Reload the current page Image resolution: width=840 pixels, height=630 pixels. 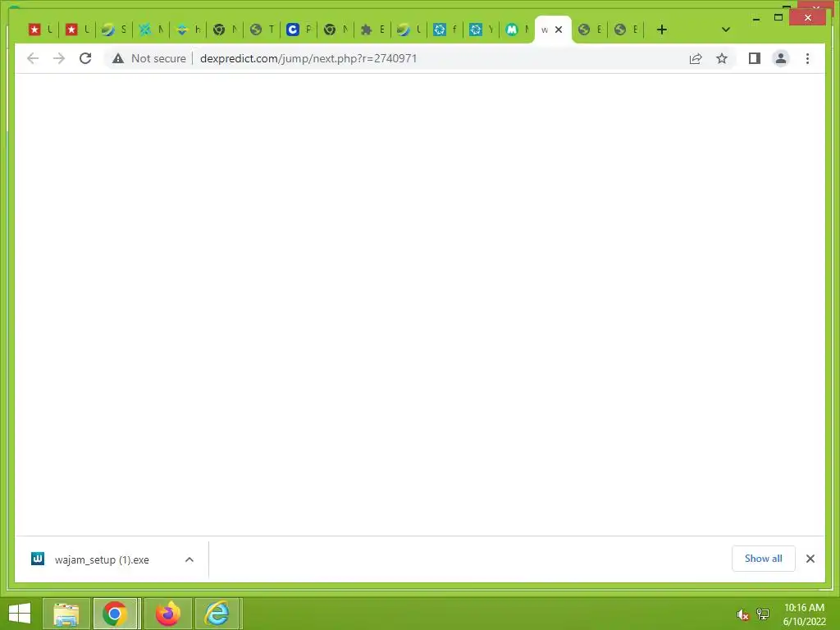pos(85,58)
